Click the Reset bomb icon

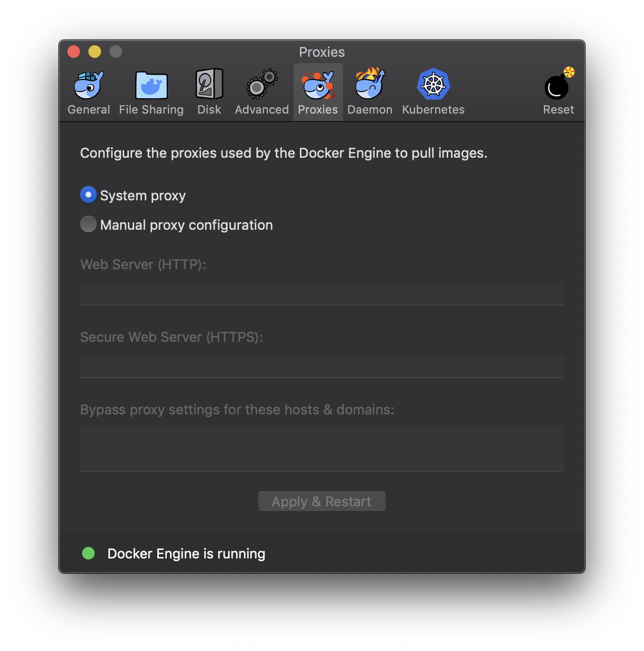(559, 84)
